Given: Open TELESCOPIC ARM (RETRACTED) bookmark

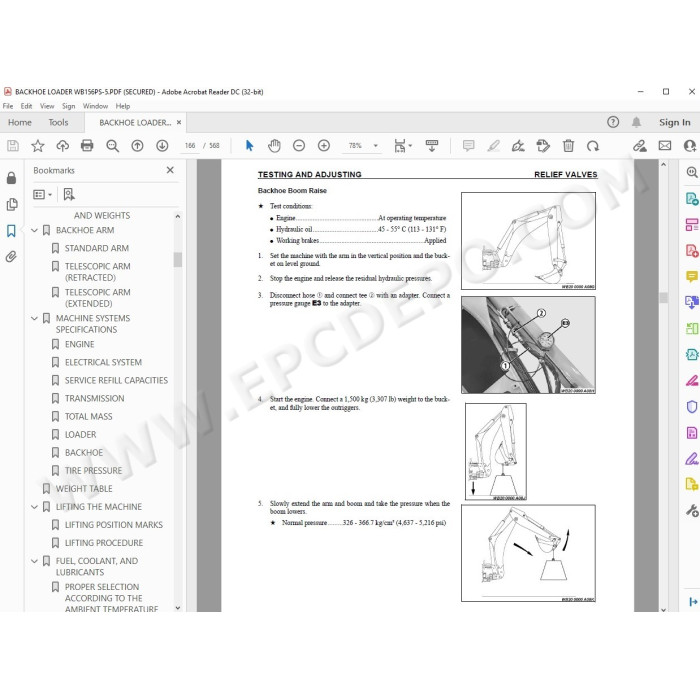Looking at the screenshot, I should point(97,272).
